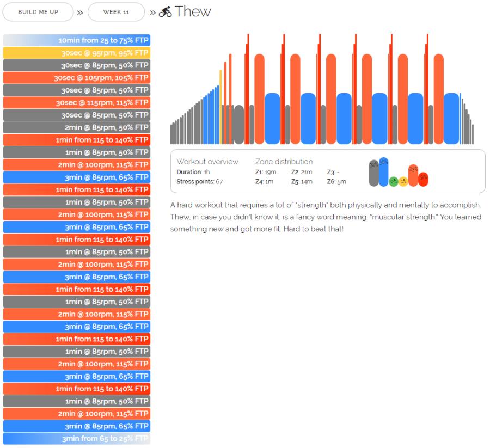Select the 2min @ 85rpm, 50% FTP step
Screen dimensions: 490x448
tap(77, 127)
